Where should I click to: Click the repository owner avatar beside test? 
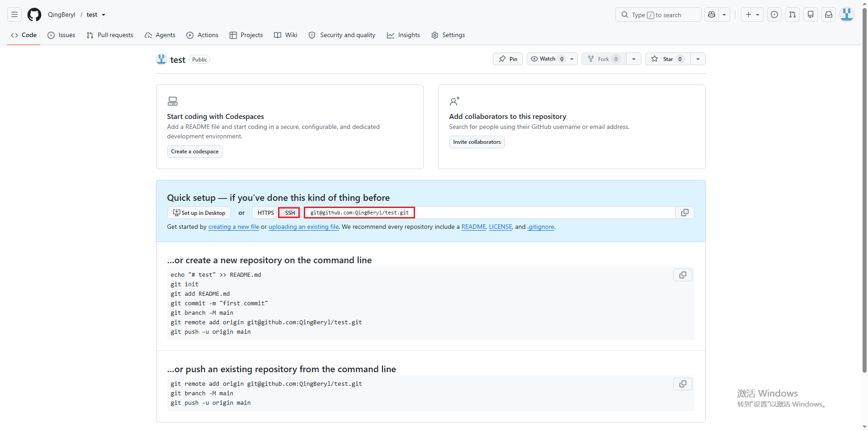(161, 59)
